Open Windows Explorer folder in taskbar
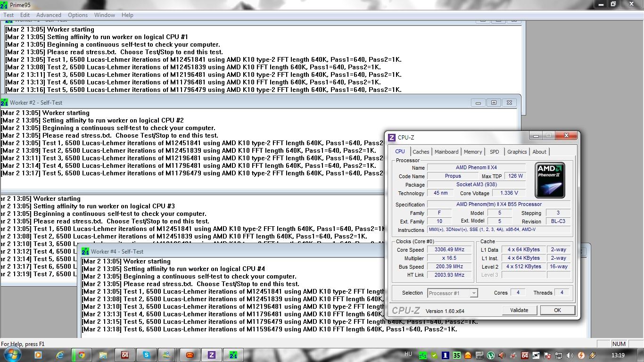This screenshot has height=362, width=644. (x=103, y=355)
